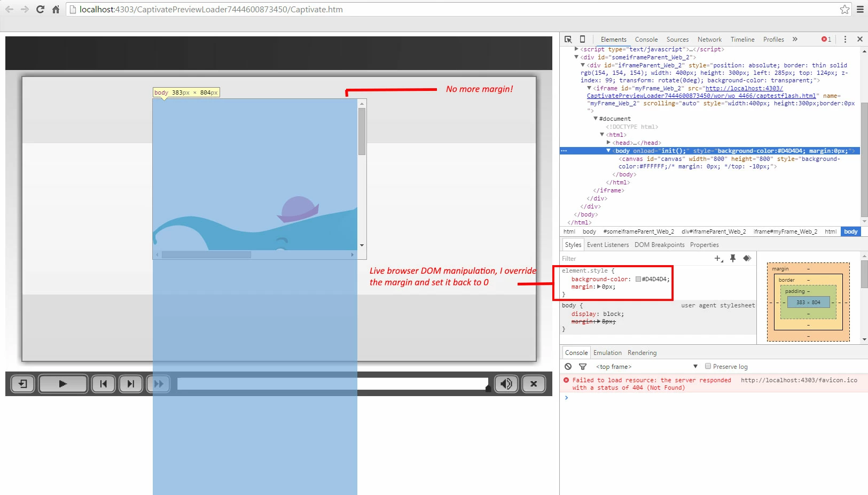Open the Timeline tab
The height and width of the screenshot is (495, 868).
(x=742, y=40)
